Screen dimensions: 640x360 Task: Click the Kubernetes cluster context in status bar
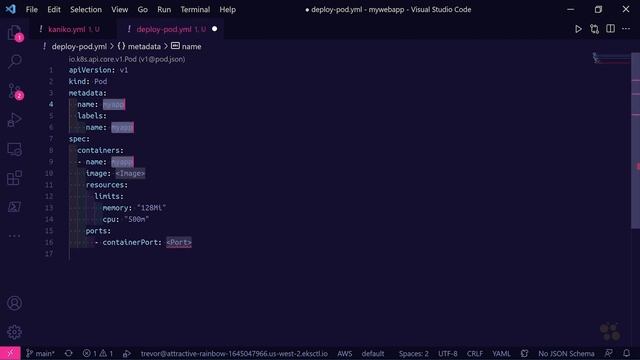point(234,353)
